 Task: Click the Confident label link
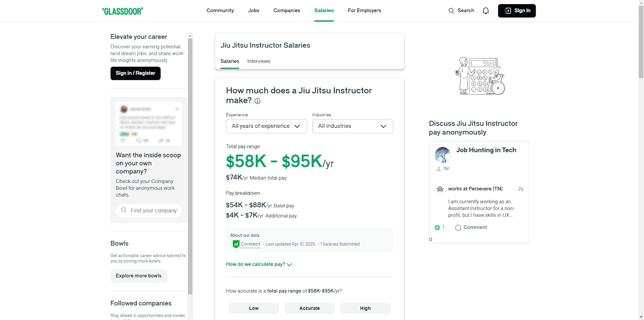[250, 244]
